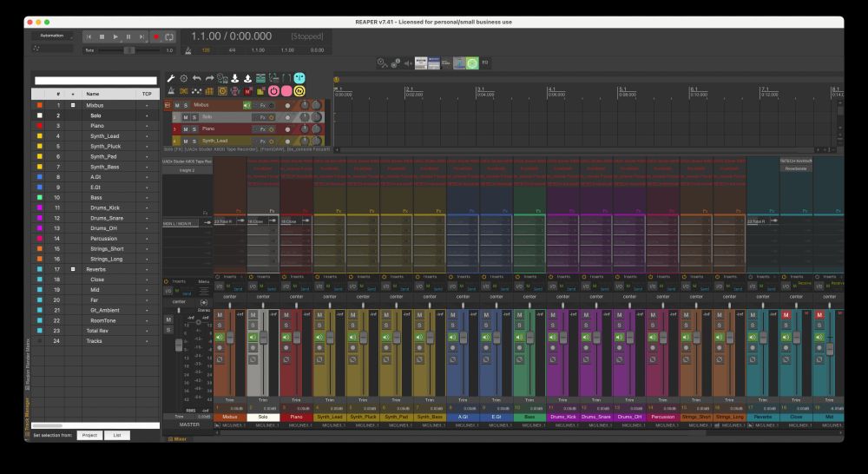
Task: Click the yellow circular FX toolbar icon
Action: 299,91
